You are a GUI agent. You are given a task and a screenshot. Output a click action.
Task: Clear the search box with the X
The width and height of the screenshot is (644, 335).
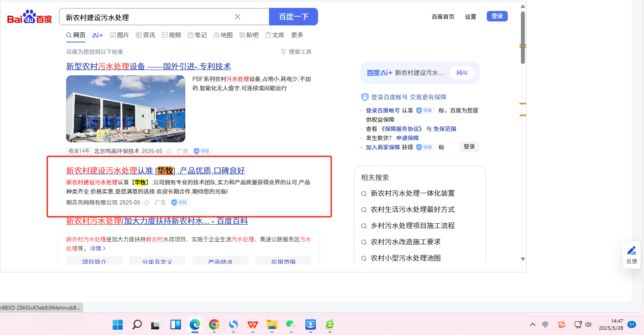tap(237, 17)
